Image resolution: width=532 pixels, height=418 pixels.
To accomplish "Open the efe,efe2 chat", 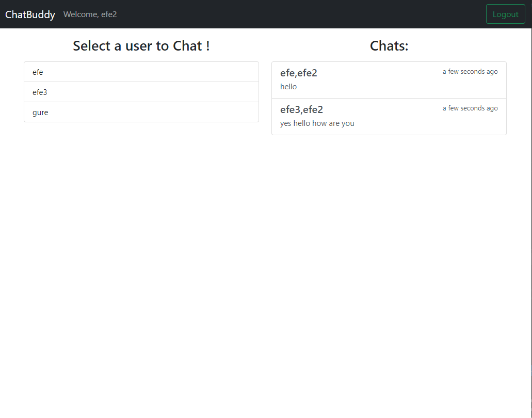I will coord(389,80).
